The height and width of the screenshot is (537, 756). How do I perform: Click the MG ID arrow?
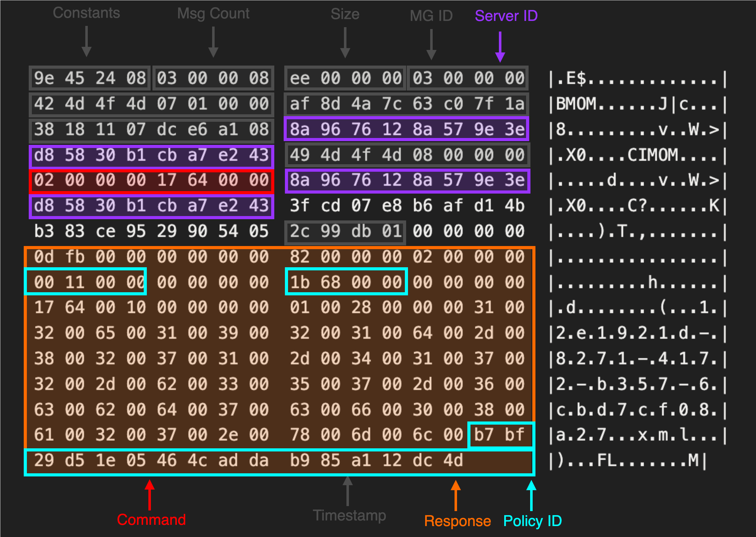tap(431, 44)
